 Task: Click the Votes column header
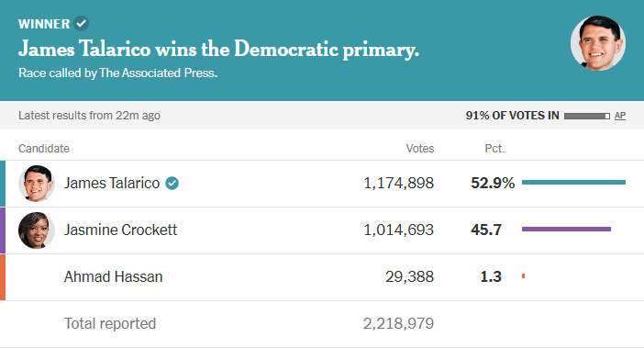point(420,149)
